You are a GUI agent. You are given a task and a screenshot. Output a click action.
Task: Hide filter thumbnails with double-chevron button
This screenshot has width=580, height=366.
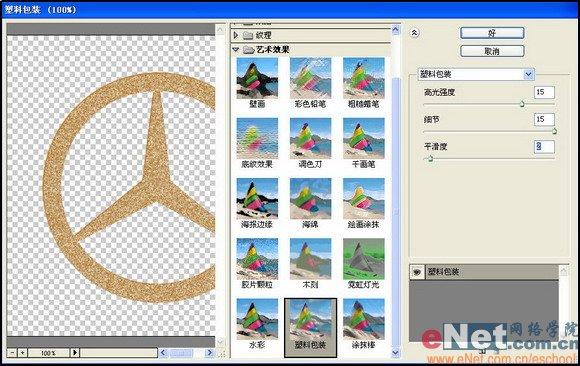click(x=414, y=33)
